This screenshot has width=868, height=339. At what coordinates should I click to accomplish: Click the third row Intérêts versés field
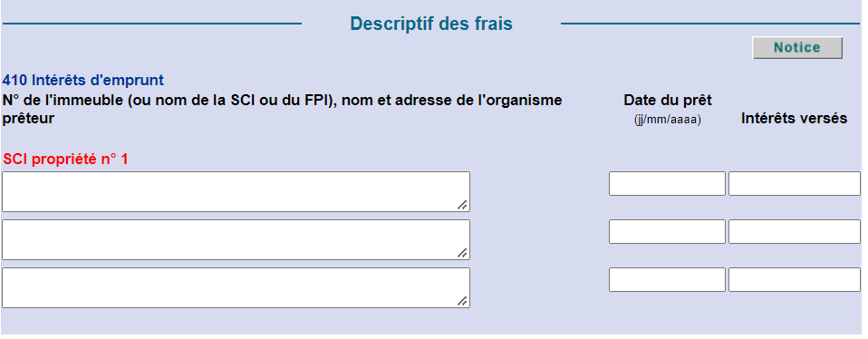[795, 280]
